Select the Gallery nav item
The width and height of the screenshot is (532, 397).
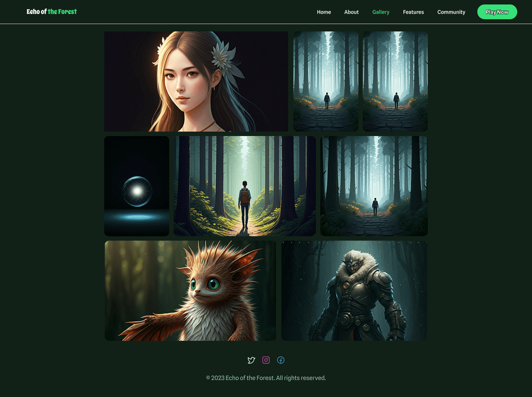pos(381,12)
